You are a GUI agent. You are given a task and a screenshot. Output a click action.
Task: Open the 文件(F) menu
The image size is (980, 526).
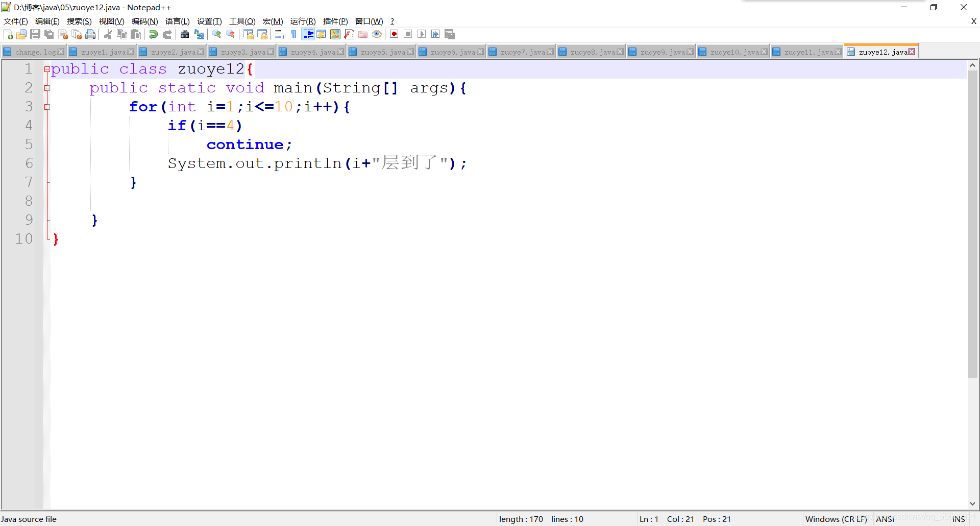pos(16,21)
